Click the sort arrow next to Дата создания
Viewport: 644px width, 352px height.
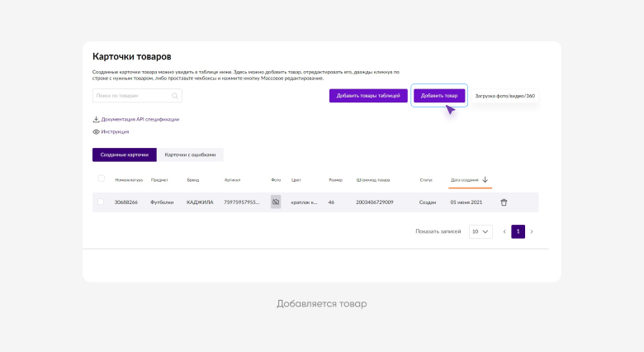pyautogui.click(x=485, y=179)
